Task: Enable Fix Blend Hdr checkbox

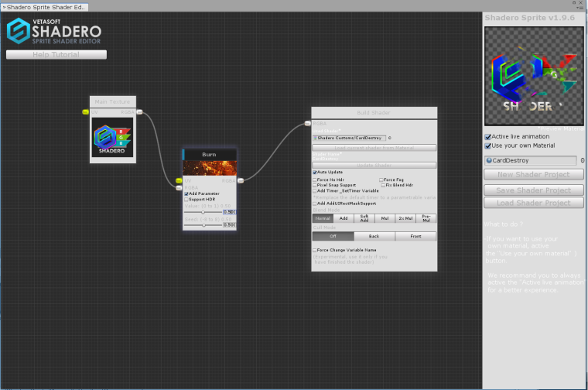Action: tap(383, 185)
